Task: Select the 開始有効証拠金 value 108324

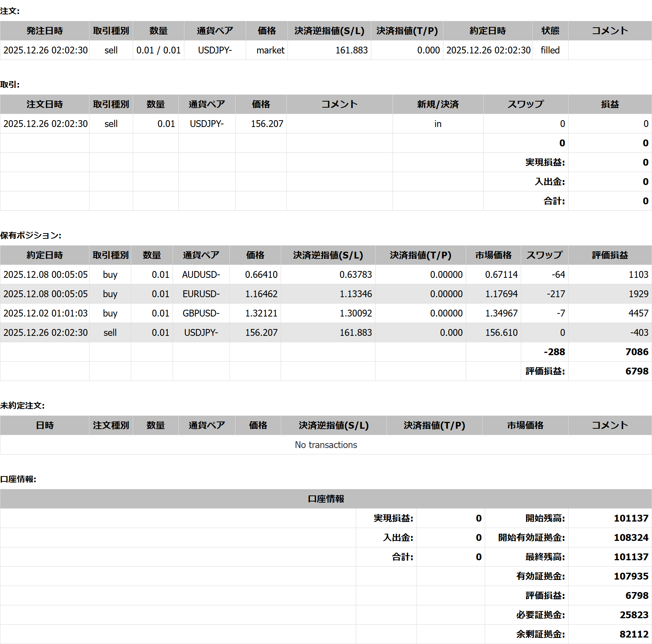Action: [631, 537]
